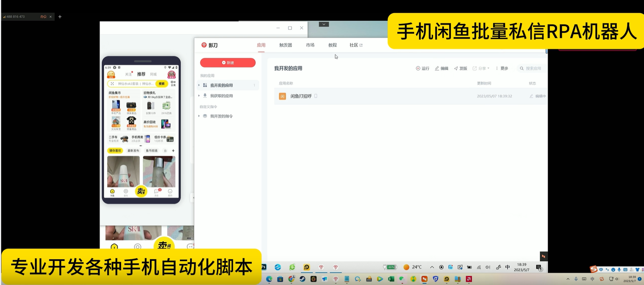This screenshot has width=644, height=285.
Task: Click the 应用名称 column header
Action: [x=286, y=83]
